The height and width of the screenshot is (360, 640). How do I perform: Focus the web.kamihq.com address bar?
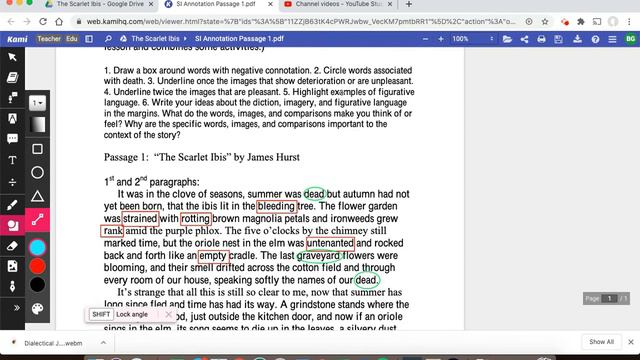[301, 22]
